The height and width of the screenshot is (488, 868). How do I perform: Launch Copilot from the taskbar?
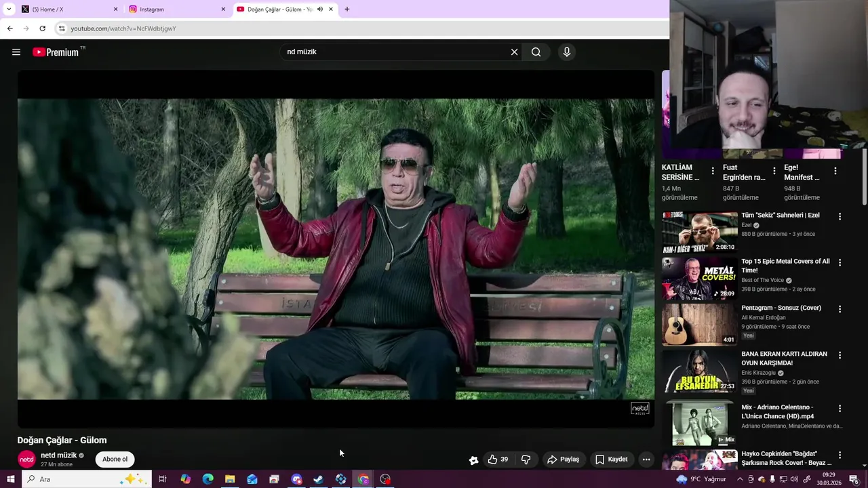[x=185, y=479]
